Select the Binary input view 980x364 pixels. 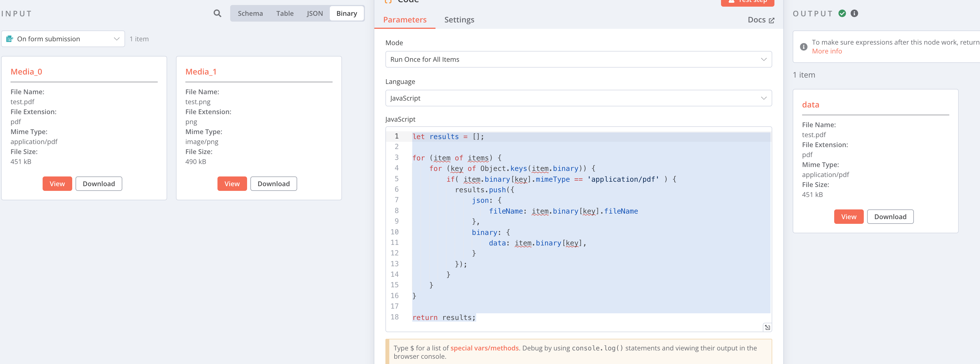(x=347, y=13)
